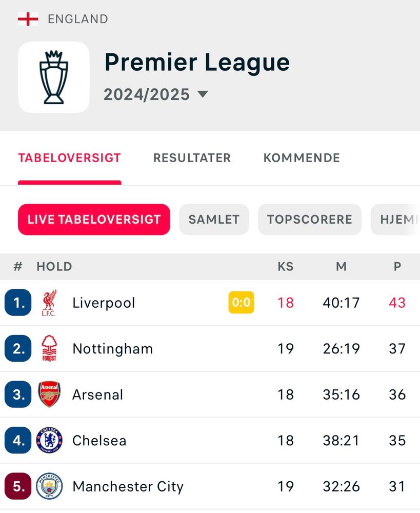Select the partially visible Hjemme filter

point(397,220)
